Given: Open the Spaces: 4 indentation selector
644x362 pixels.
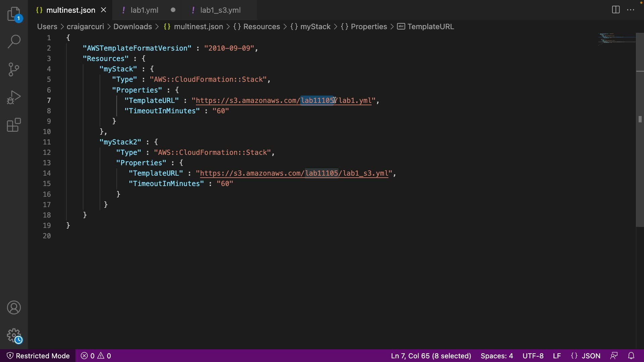Looking at the screenshot, I should click(x=497, y=356).
